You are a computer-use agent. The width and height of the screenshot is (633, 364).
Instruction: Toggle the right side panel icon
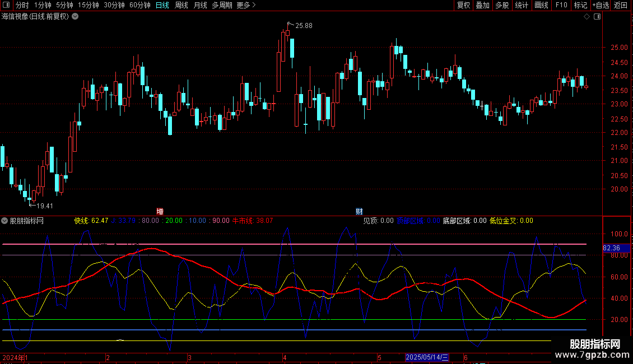point(597,17)
